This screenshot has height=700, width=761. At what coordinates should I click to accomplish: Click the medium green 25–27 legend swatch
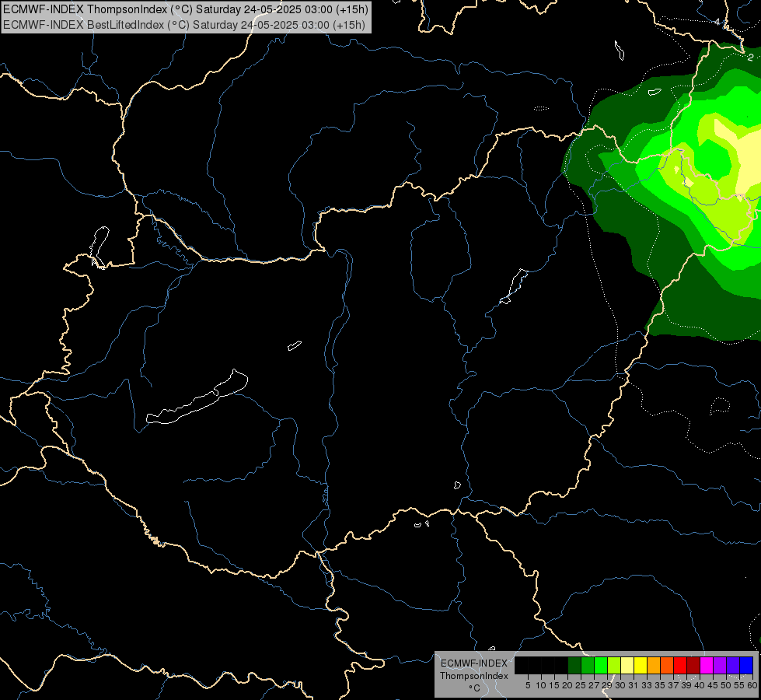pyautogui.click(x=588, y=665)
